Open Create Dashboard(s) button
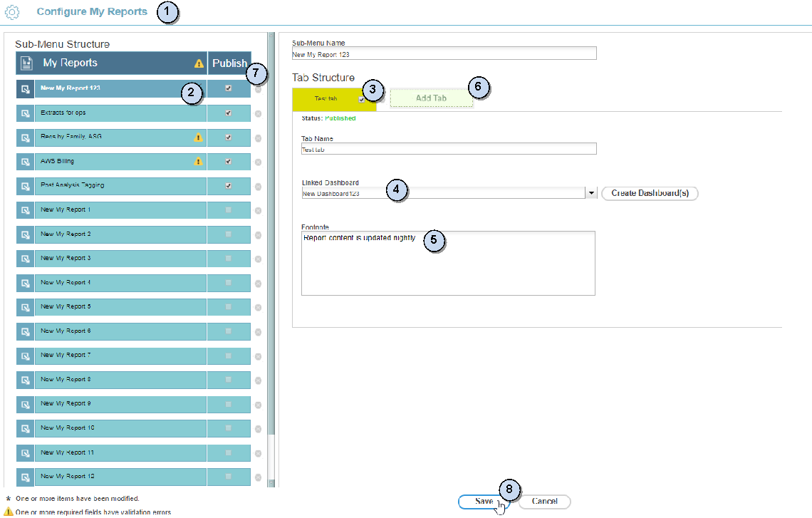 point(650,193)
